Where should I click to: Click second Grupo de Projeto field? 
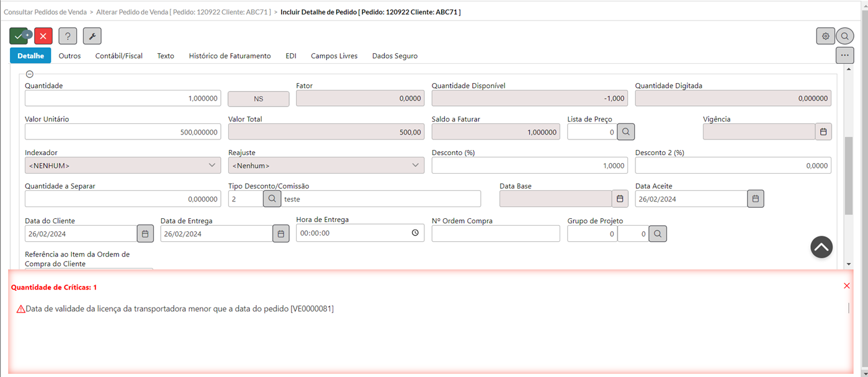click(x=633, y=233)
